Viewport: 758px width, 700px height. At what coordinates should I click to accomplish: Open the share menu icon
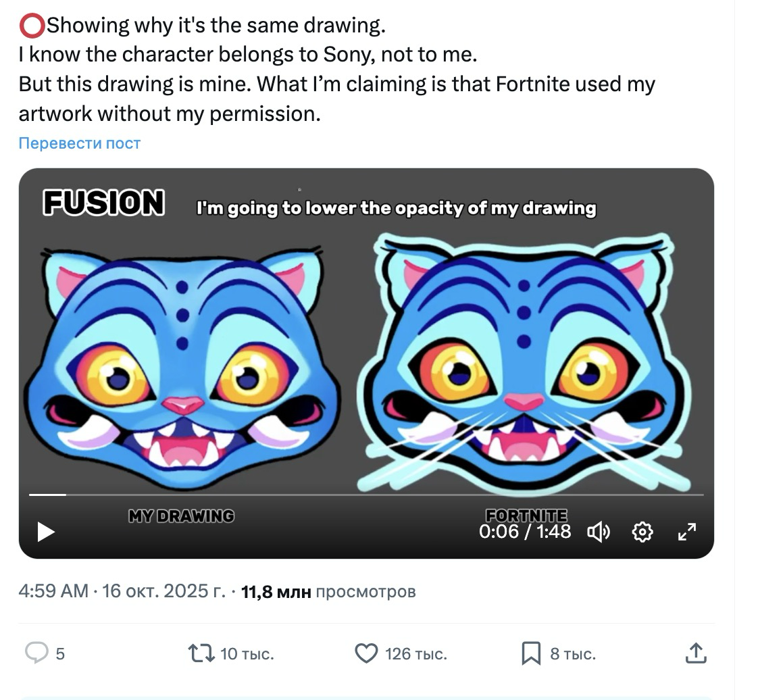click(x=695, y=653)
